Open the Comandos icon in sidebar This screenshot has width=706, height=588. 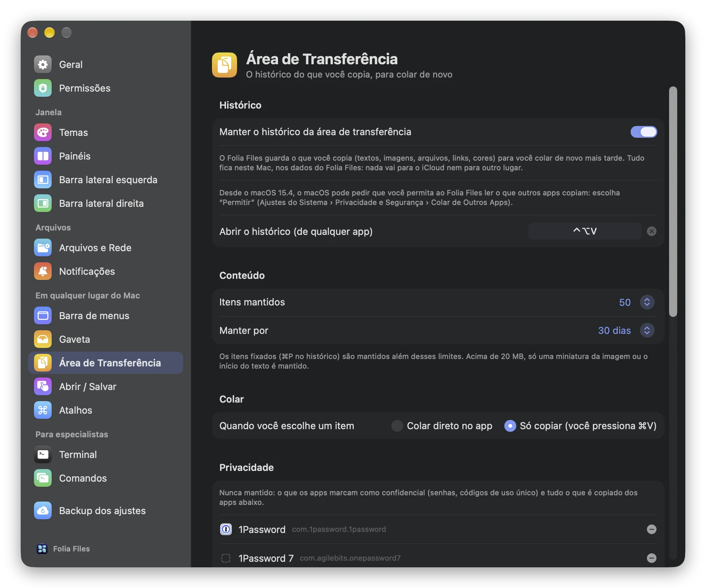43,478
